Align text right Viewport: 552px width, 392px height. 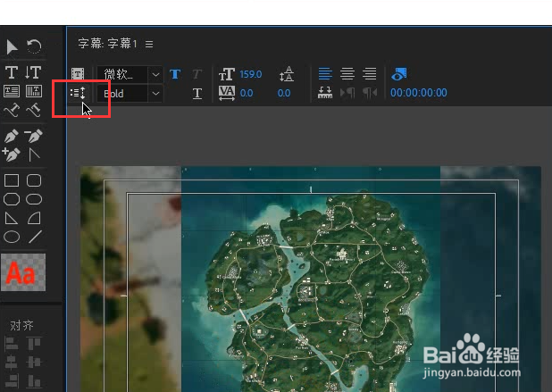[x=370, y=74]
